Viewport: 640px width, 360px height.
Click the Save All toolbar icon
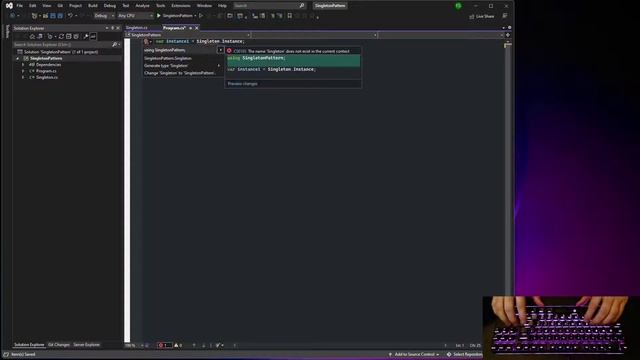pos(60,16)
